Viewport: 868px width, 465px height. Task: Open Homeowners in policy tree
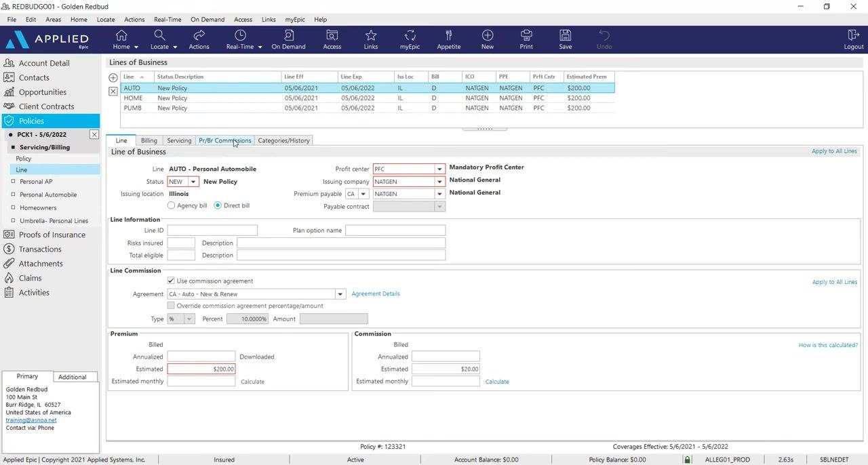pos(38,208)
